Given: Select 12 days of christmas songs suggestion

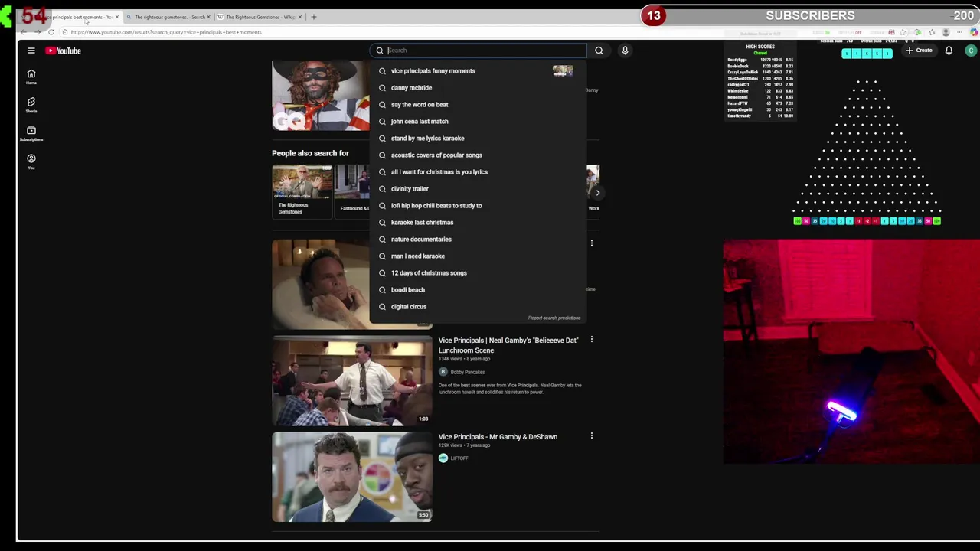Looking at the screenshot, I should click(x=479, y=272).
